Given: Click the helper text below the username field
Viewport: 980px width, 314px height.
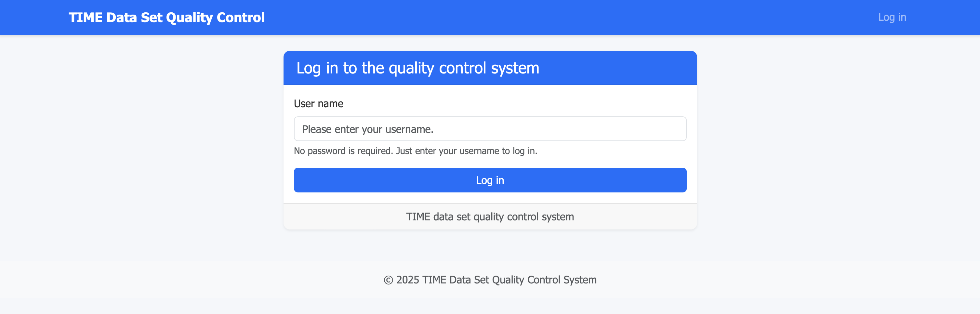Looking at the screenshot, I should click(x=415, y=151).
